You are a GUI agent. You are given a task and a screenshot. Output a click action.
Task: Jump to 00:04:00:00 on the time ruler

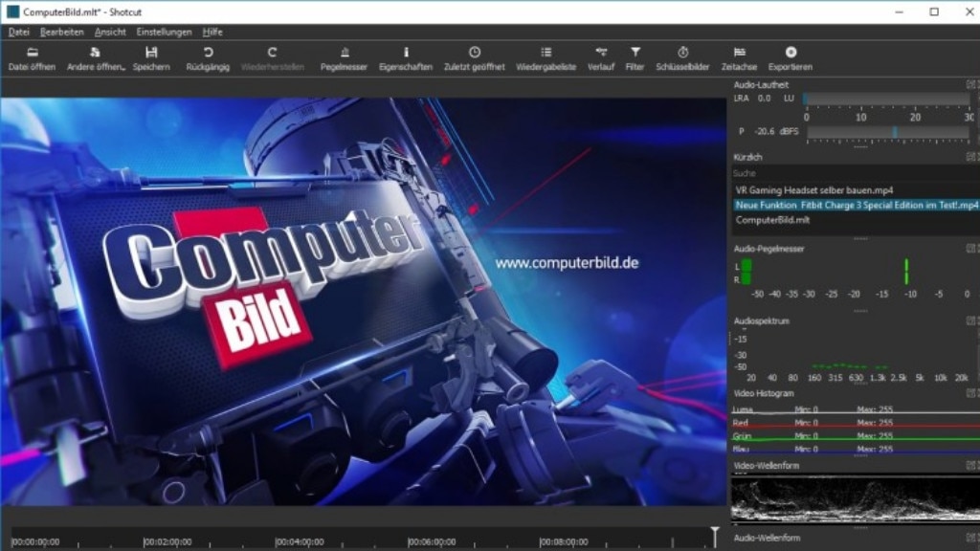[x=300, y=541]
